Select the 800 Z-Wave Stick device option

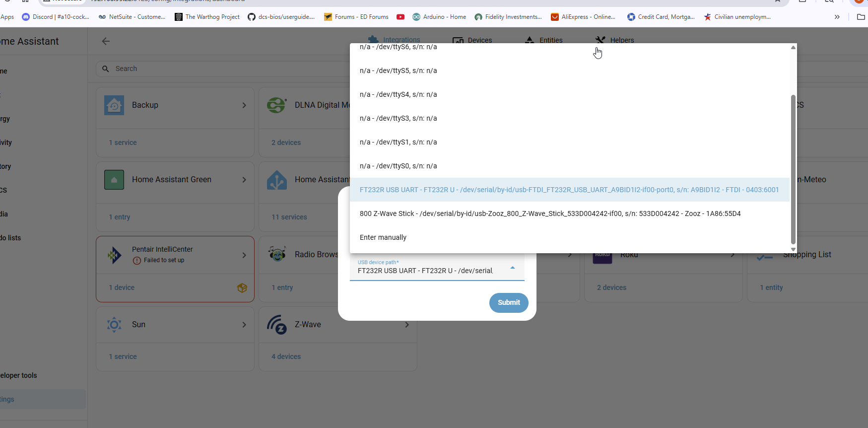coord(570,214)
